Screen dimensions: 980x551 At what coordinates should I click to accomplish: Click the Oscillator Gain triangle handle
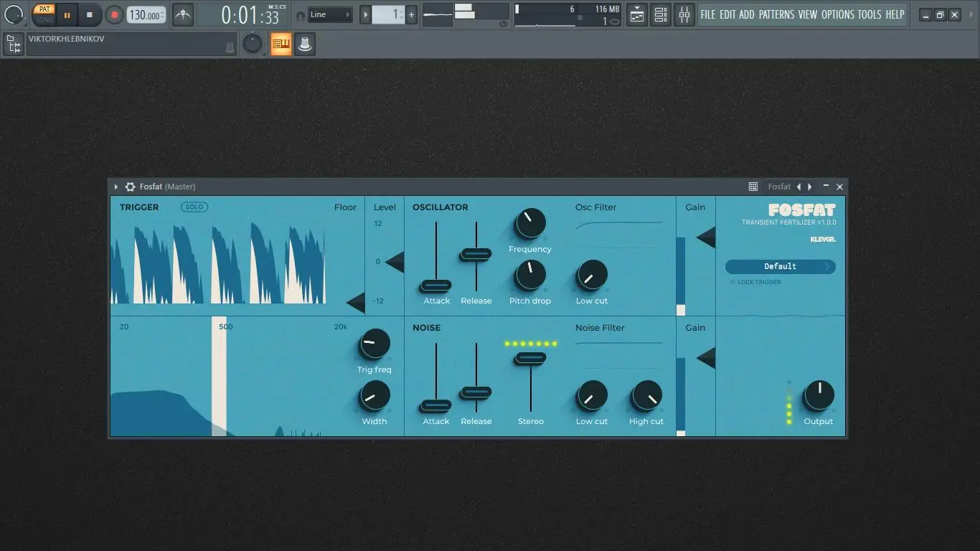pos(706,237)
